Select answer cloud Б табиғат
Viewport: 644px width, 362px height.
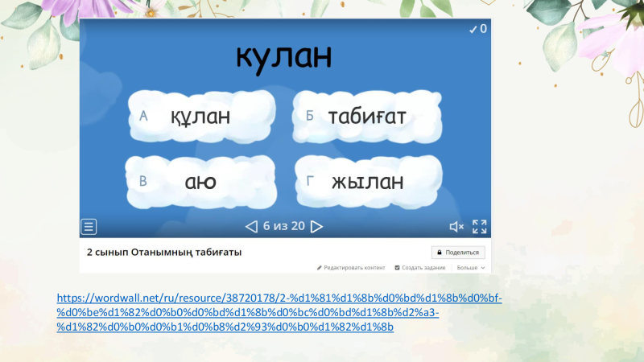367,117
